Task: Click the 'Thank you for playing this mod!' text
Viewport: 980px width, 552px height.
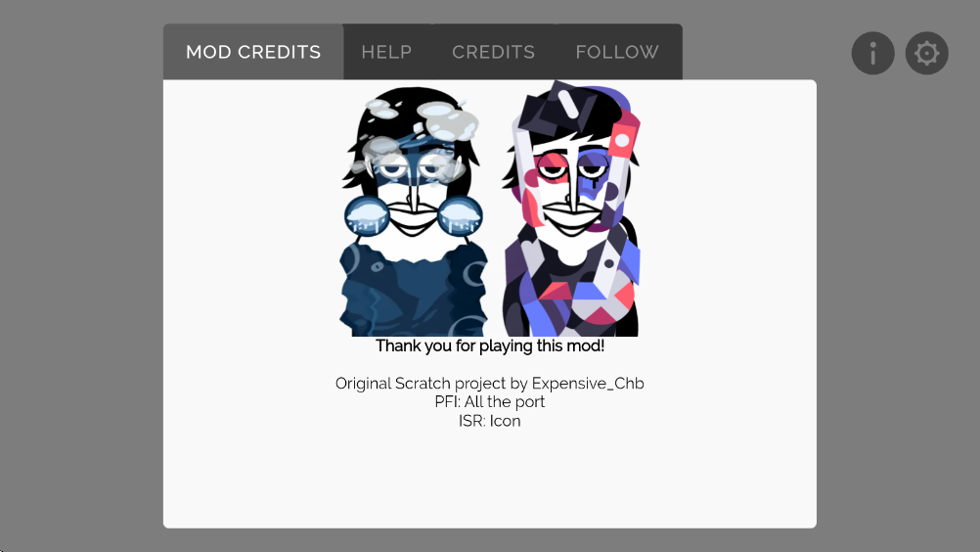Action: point(490,345)
